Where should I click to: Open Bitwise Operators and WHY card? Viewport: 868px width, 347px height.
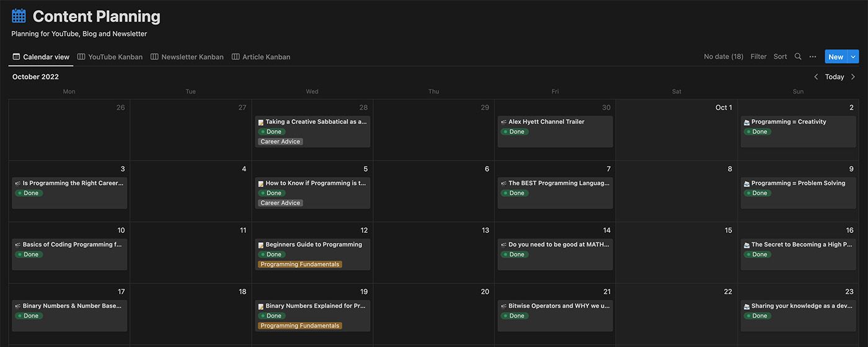(x=555, y=315)
